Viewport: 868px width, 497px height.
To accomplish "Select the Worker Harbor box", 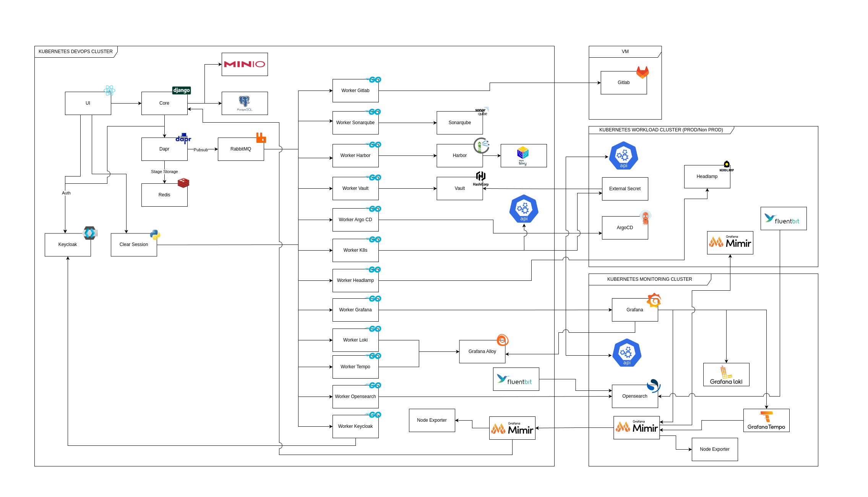I will (355, 155).
